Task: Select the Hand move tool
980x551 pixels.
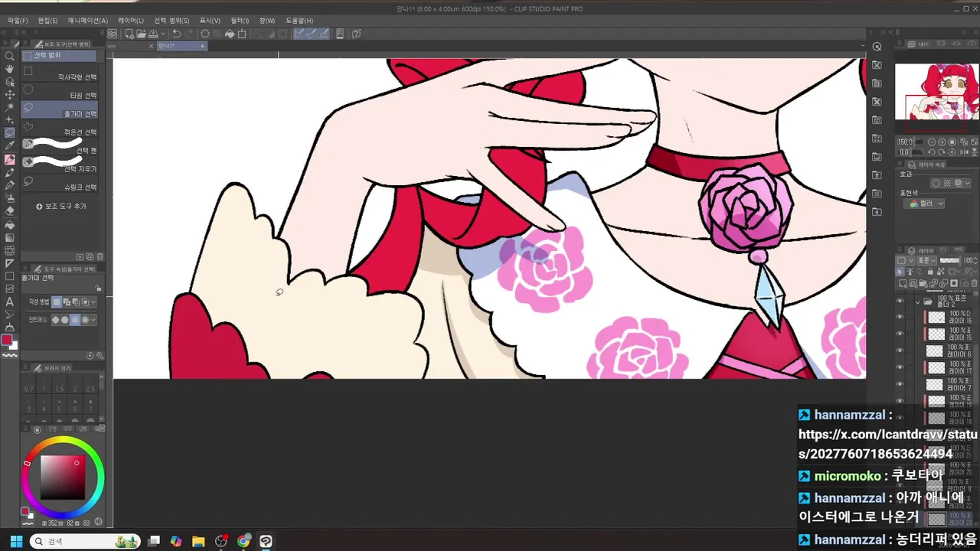Action: pos(9,69)
